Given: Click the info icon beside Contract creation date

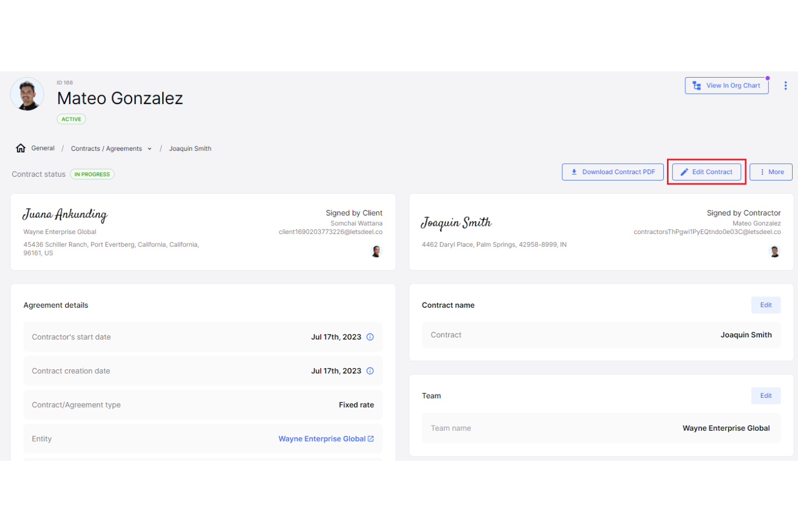Looking at the screenshot, I should (x=370, y=371).
